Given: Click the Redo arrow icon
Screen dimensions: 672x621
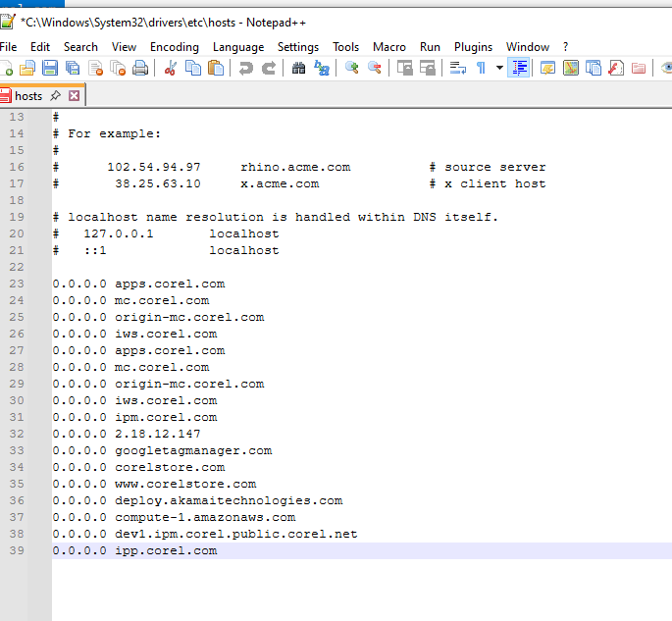Looking at the screenshot, I should tap(268, 68).
